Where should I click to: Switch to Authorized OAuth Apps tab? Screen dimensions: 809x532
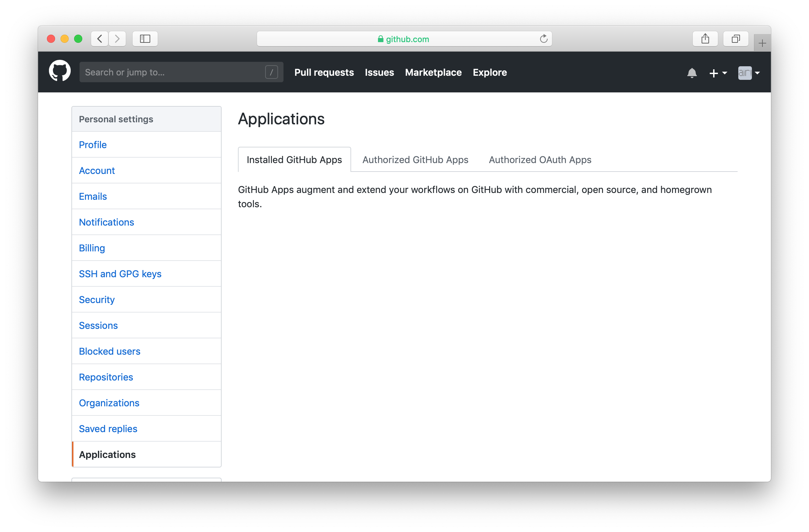pos(540,160)
